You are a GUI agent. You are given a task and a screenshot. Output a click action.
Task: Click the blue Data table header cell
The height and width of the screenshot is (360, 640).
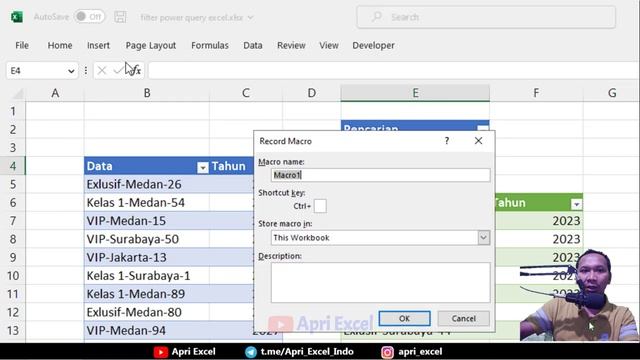[x=147, y=166]
